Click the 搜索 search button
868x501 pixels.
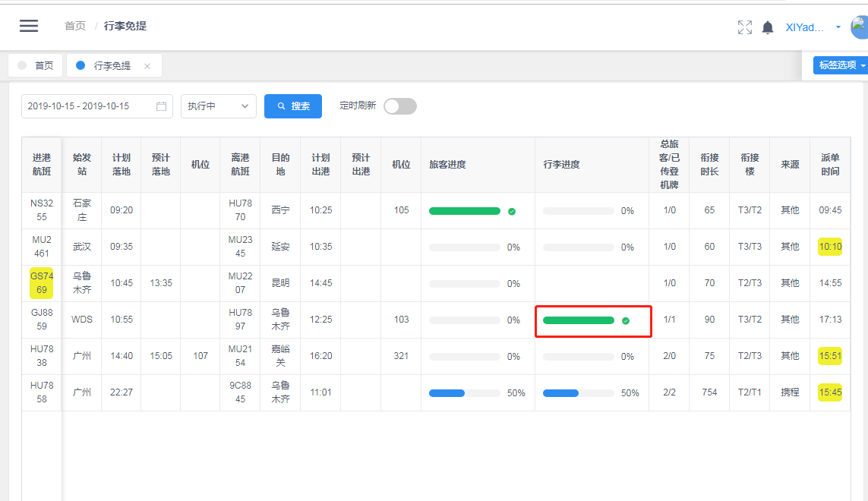coord(293,106)
